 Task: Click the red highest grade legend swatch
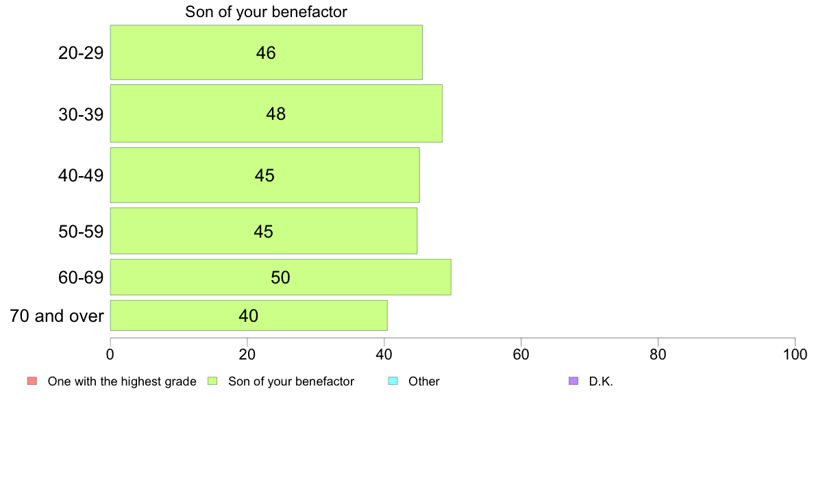pyautogui.click(x=32, y=381)
